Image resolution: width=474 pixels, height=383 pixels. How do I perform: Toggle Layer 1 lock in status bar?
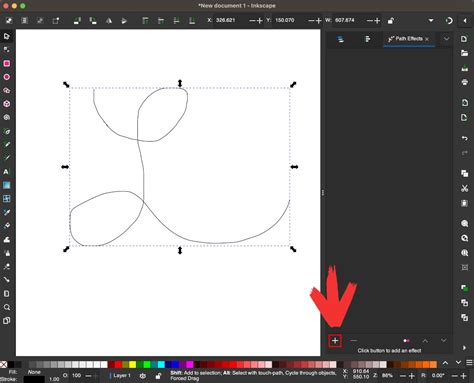click(x=158, y=376)
